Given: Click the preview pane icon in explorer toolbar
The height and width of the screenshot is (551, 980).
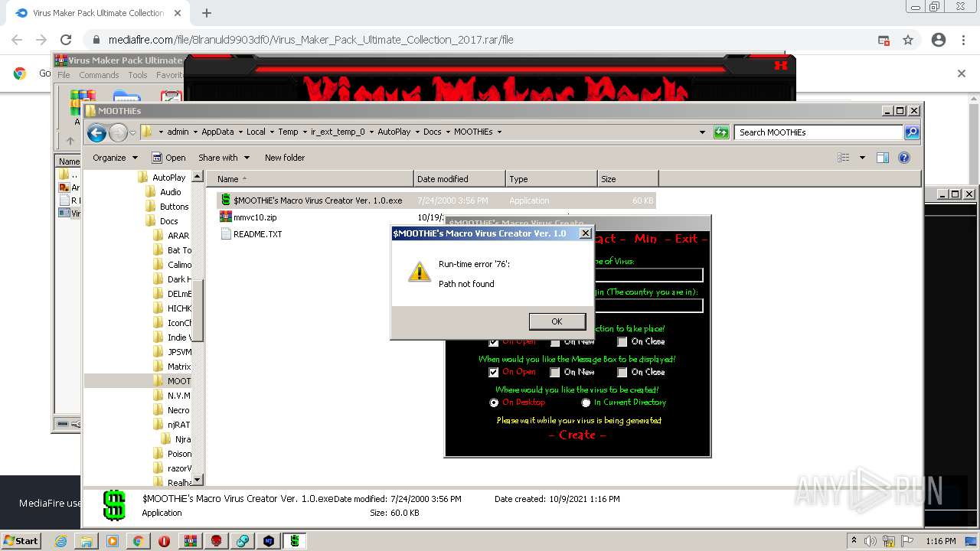Looking at the screenshot, I should click(882, 158).
